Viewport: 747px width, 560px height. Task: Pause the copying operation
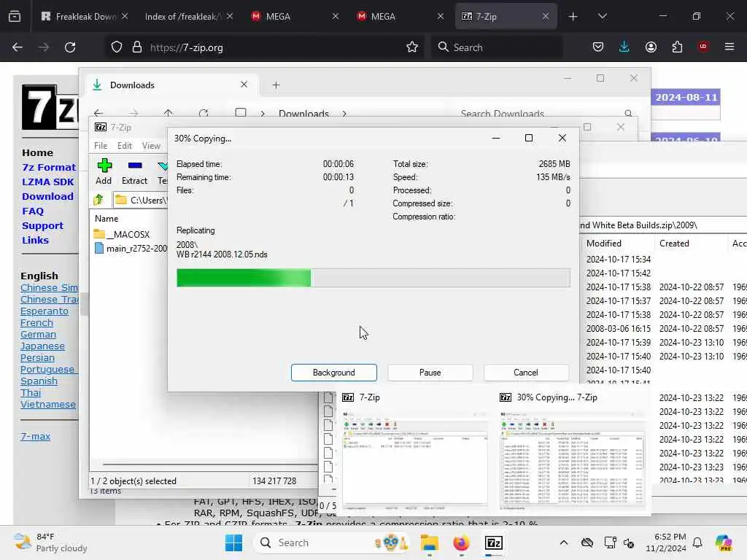coord(430,373)
